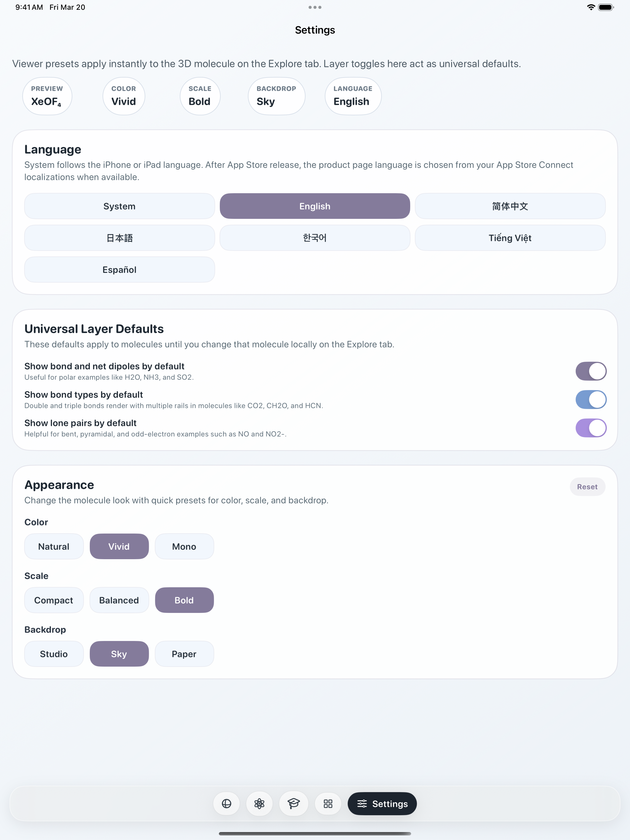Viewport: 630px width, 840px height.
Task: Toggle bond and net dipoles default
Action: [591, 371]
